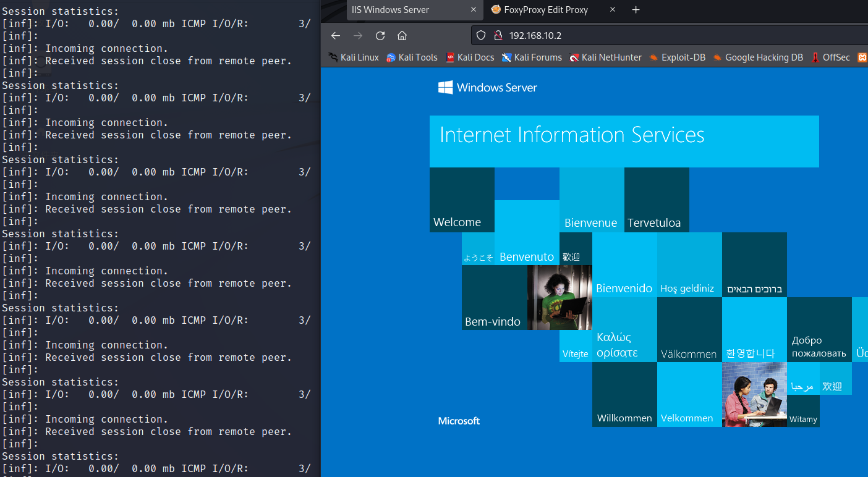Viewport: 868px width, 477px height.
Task: Reload the page with the refresh icon
Action: click(x=380, y=35)
